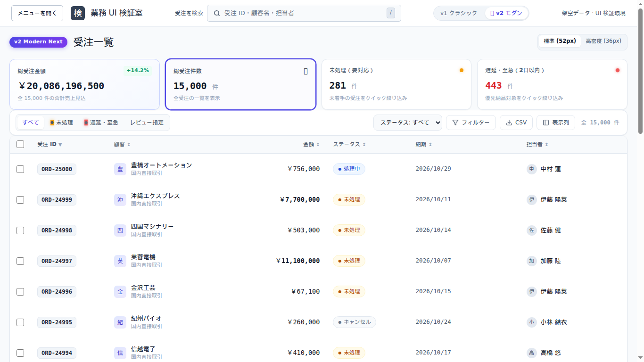
Task: Sort orders by the 金額 column
Action: pos(311,144)
